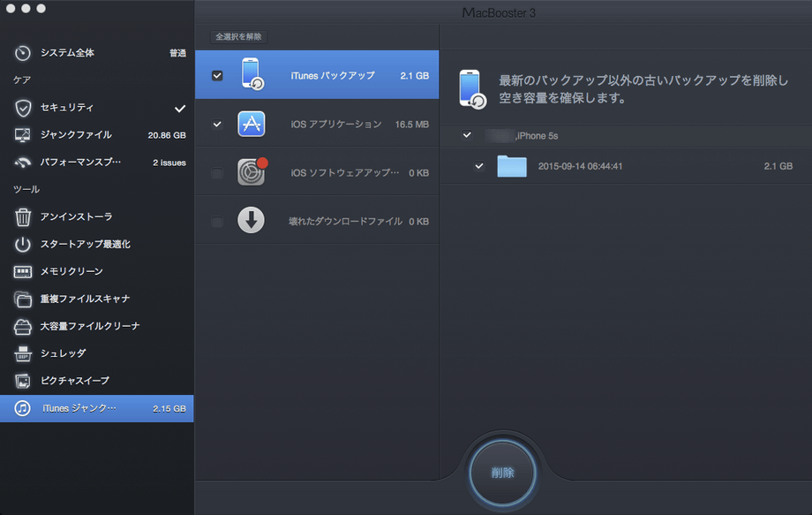Open シュレッダ shredder icon
This screenshot has width=812, height=515.
23,354
